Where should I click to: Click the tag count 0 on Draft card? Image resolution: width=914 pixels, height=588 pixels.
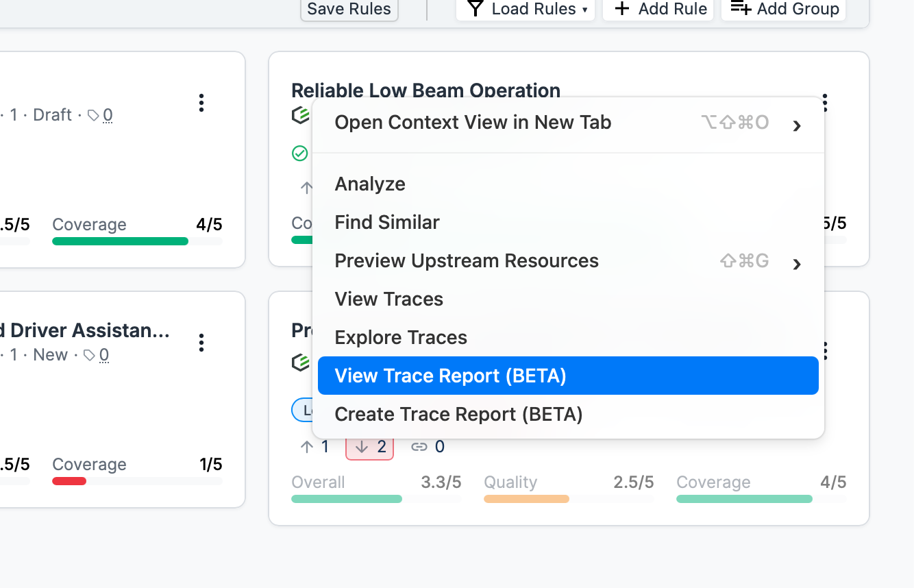[x=108, y=115]
